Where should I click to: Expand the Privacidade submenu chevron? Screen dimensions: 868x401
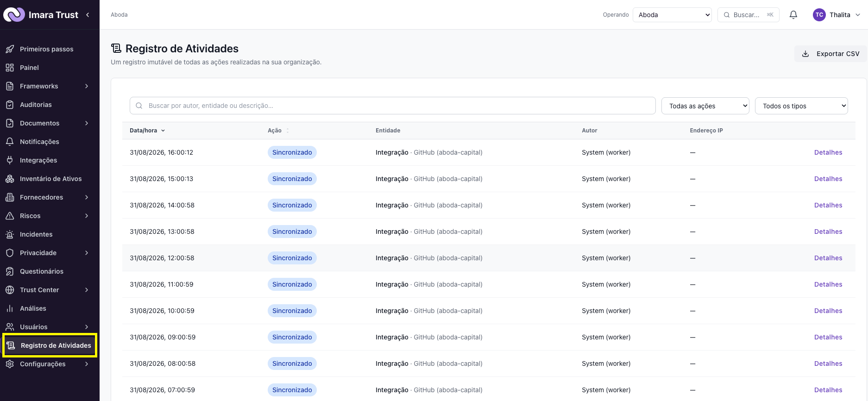click(87, 253)
